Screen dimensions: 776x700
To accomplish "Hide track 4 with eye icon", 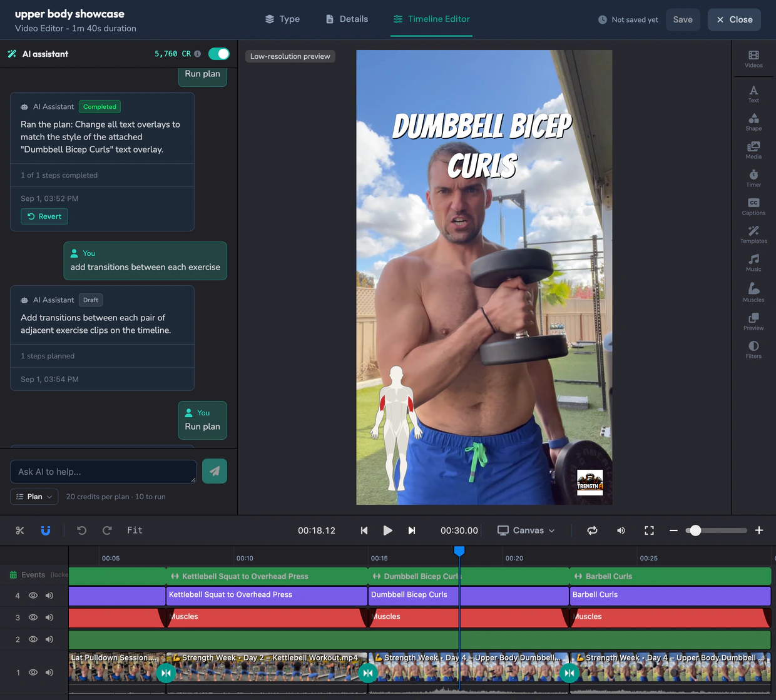I will coord(33,596).
